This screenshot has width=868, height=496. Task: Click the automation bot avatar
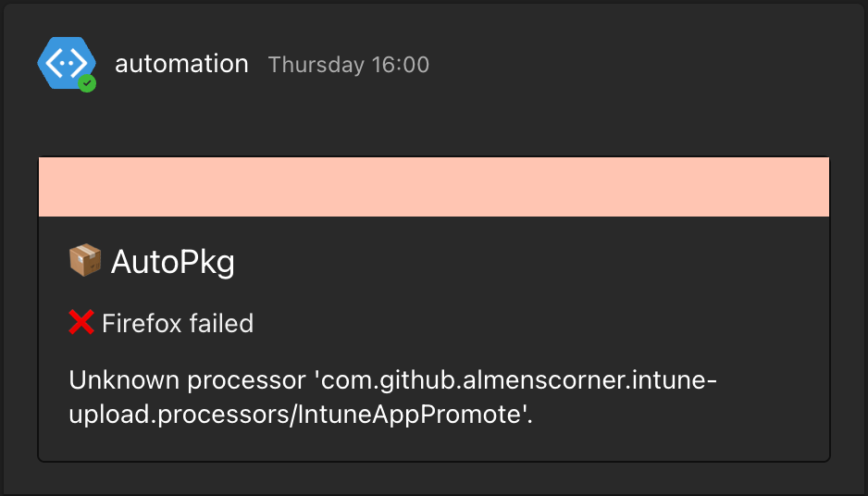point(65,63)
